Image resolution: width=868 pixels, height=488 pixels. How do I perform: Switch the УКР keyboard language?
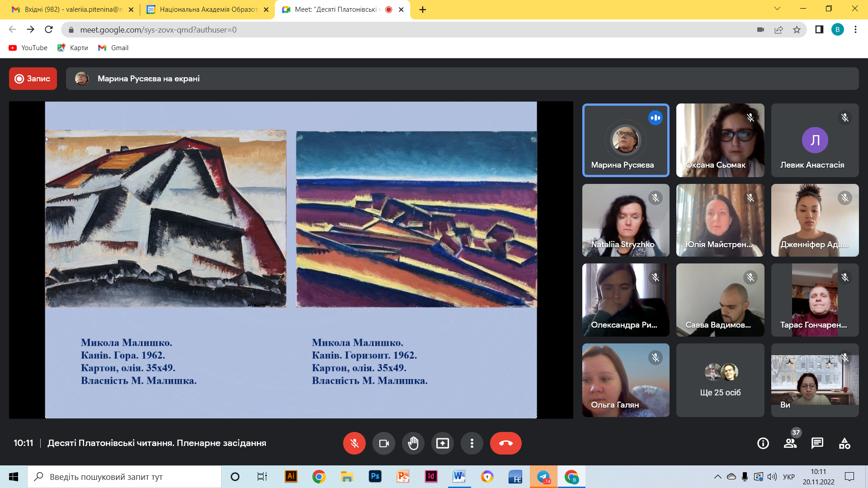[x=789, y=477]
